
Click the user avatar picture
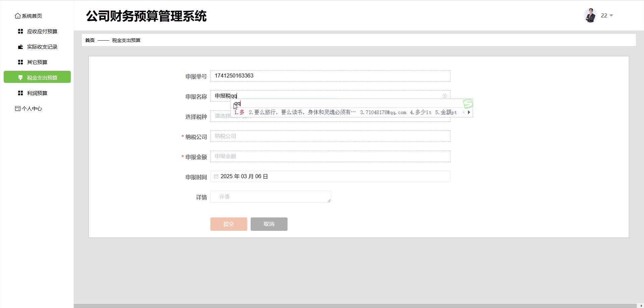click(590, 15)
